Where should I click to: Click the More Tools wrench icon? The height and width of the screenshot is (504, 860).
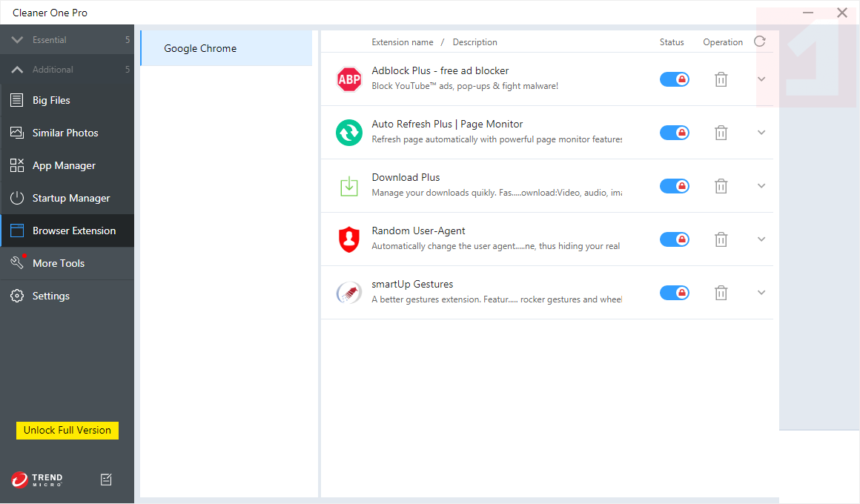pos(18,262)
